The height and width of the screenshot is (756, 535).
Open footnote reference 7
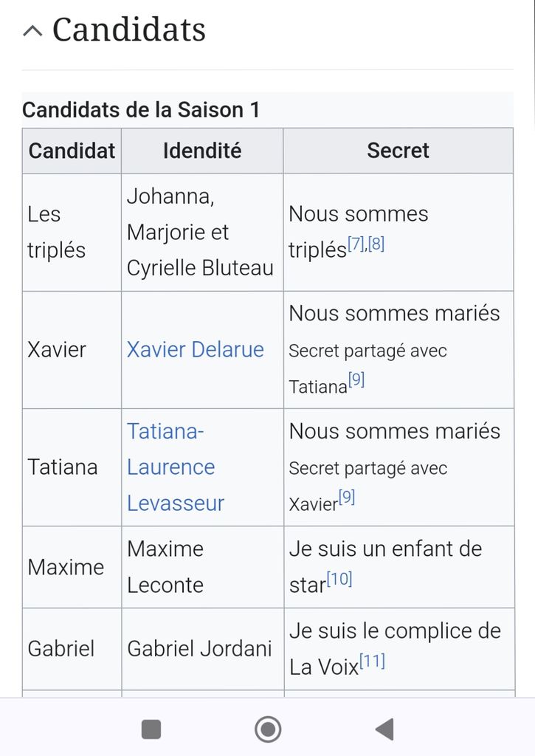(356, 244)
